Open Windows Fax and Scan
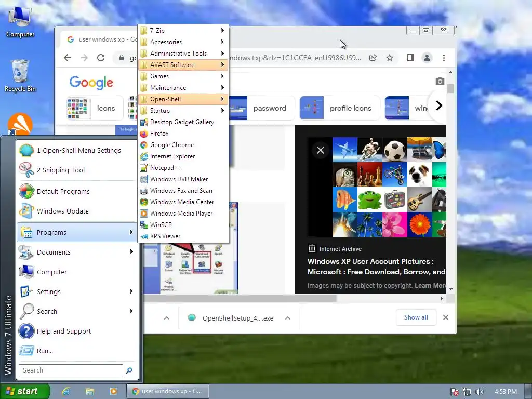This screenshot has width=532, height=399. [x=183, y=191]
